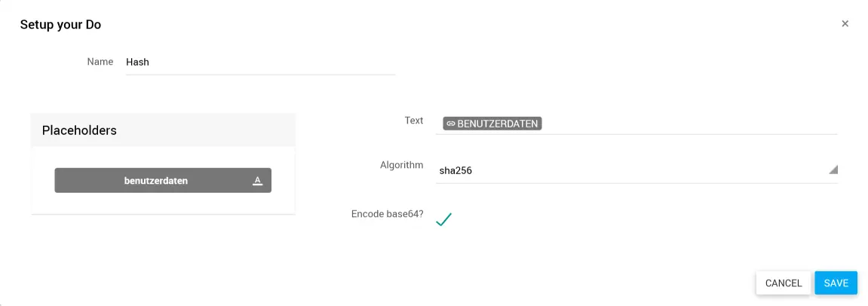Image resolution: width=868 pixels, height=306 pixels.
Task: Click the BENUTZERDATEN chip in Text field
Action: tap(493, 124)
